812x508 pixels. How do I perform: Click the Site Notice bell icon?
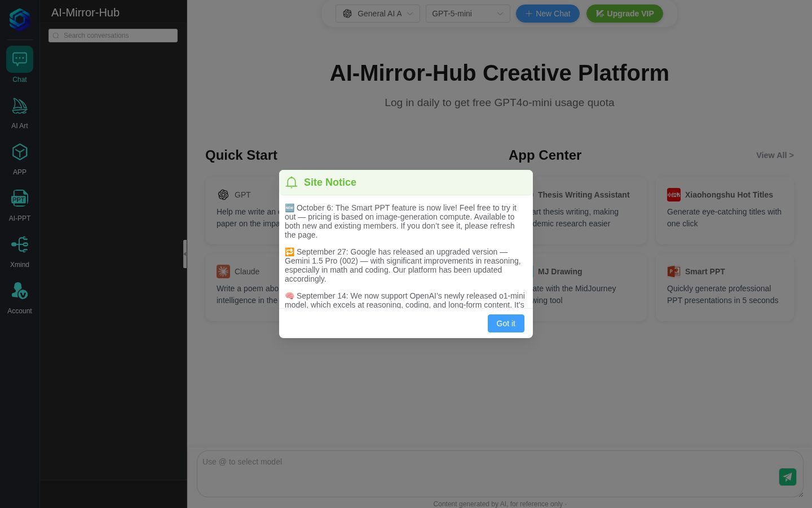click(x=292, y=182)
